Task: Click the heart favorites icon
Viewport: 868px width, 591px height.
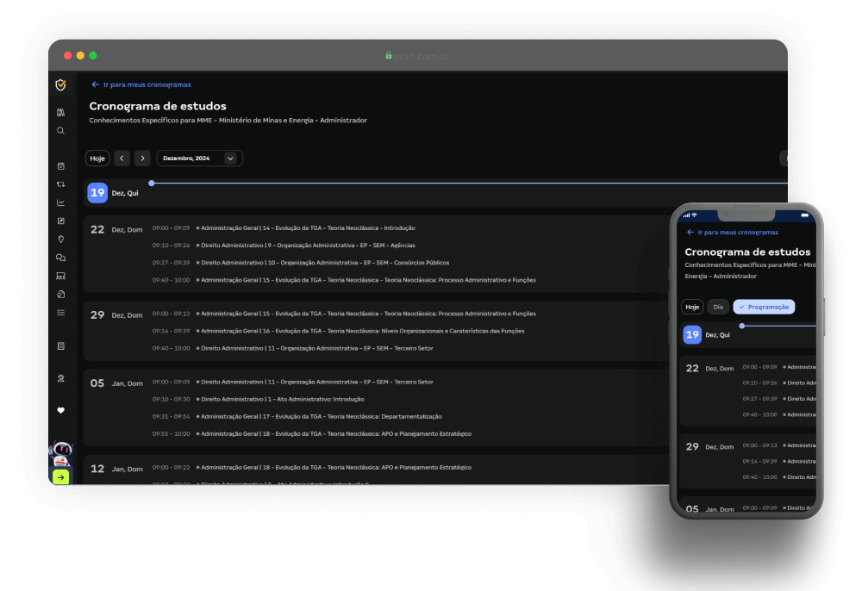Action: pyautogui.click(x=60, y=410)
